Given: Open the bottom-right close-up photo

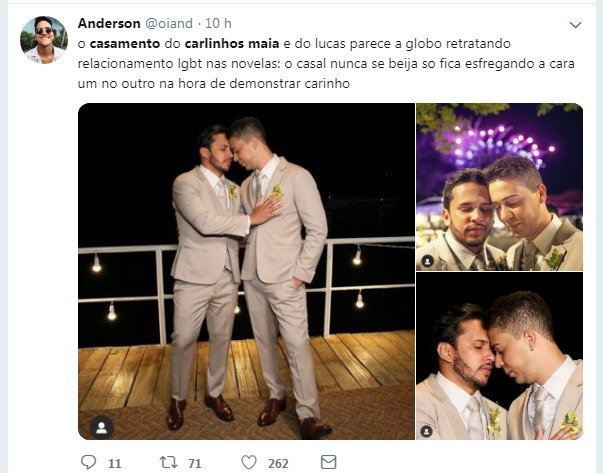Looking at the screenshot, I should (x=500, y=356).
